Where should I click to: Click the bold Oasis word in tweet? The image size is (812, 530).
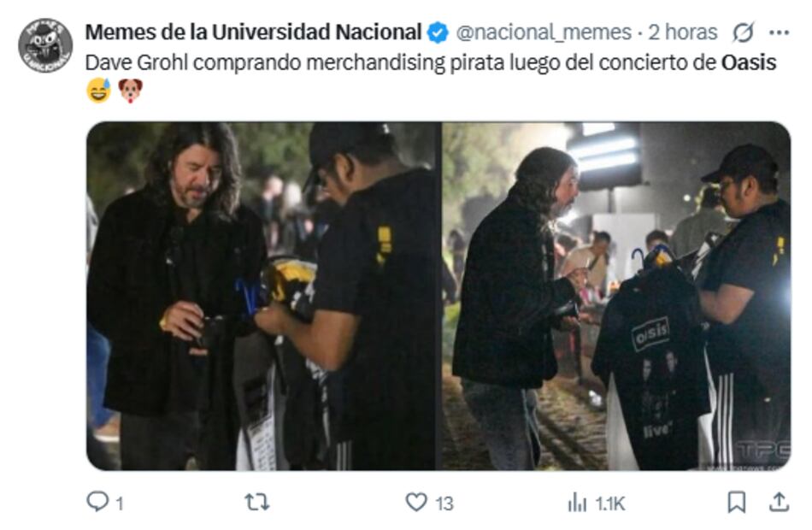tap(749, 62)
